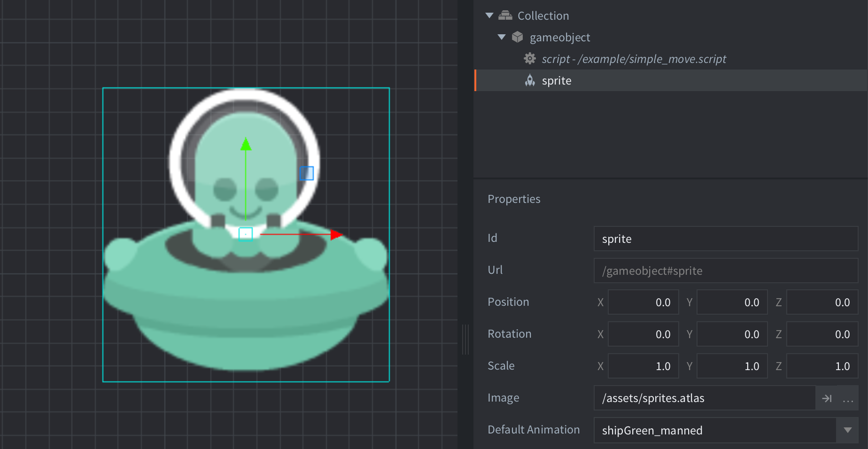Screen dimensions: 868x449
Task: Click the Scale Y value field
Action: [732, 366]
